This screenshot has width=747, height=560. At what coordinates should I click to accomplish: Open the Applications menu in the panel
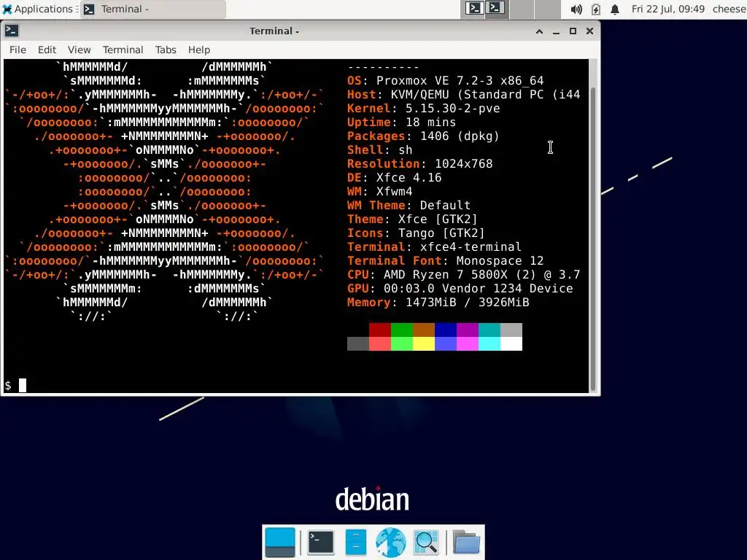point(39,9)
